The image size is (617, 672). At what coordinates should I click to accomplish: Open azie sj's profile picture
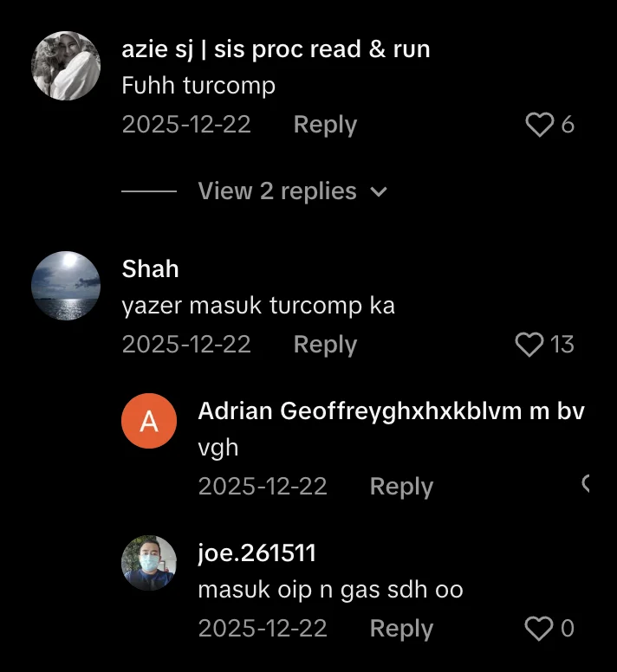coord(66,66)
